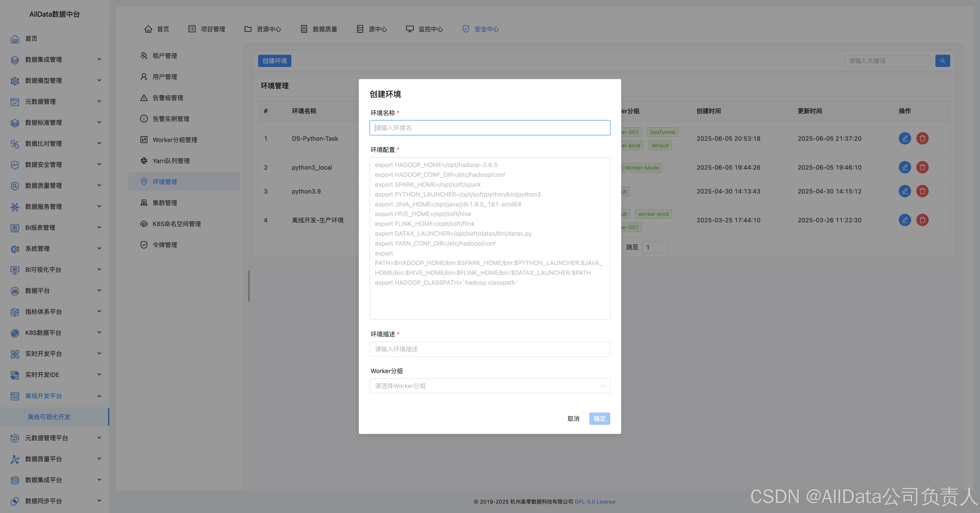
Task: Edit the python3.9 environment row
Action: (x=905, y=191)
